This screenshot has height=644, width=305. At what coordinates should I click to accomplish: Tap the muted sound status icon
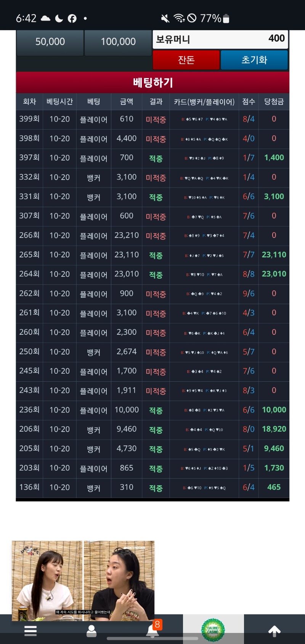coord(165,18)
